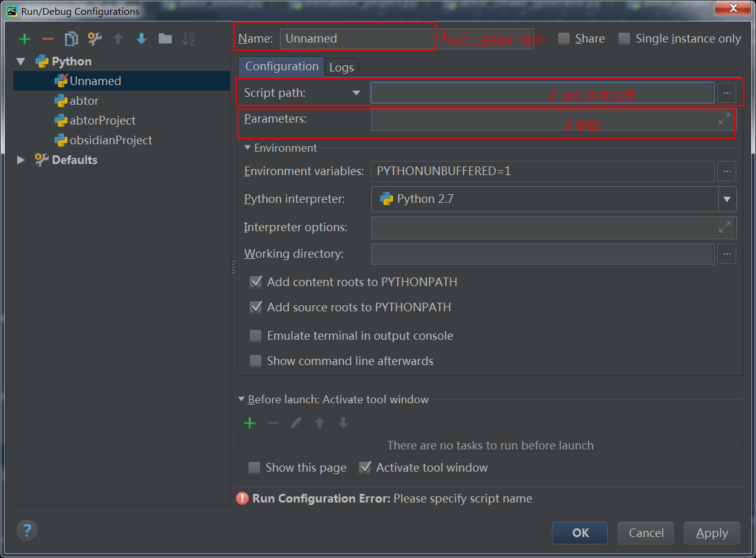Enable Show command line afterwards
Screen dimensions: 756x558
tap(255, 361)
